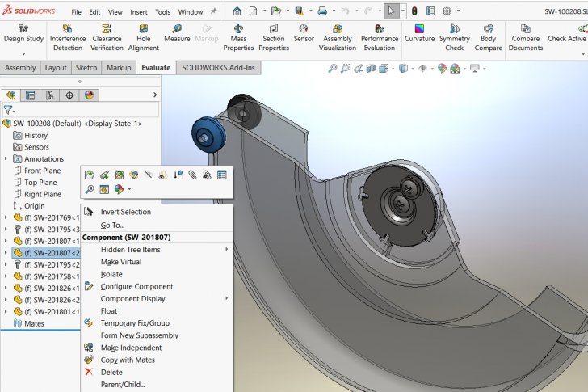Click Zoom to Selection magnifier in context toolbar
This screenshot has width=588, height=392.
tap(89, 189)
